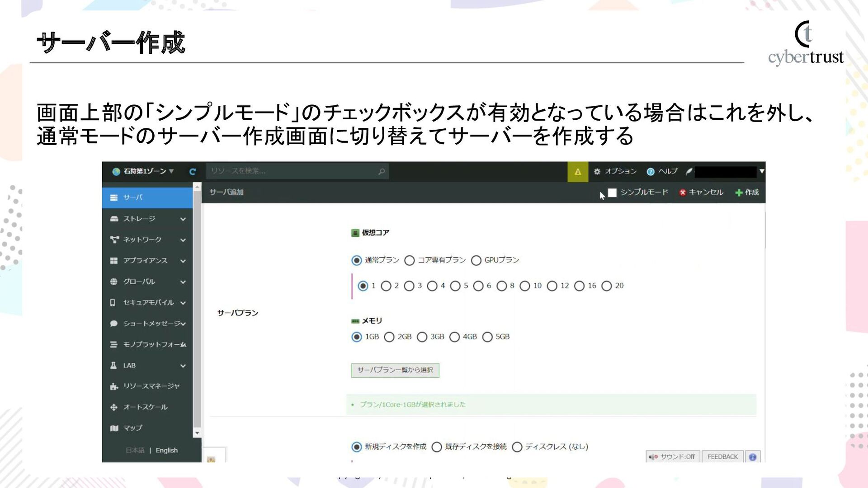
Task: Expand the LAB chevron
Action: coord(183,366)
